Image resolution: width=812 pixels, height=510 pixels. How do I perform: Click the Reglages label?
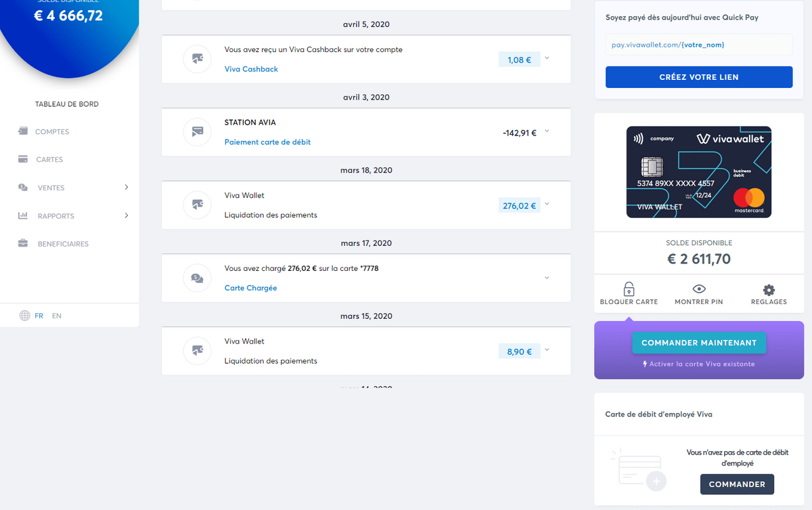[x=769, y=302]
